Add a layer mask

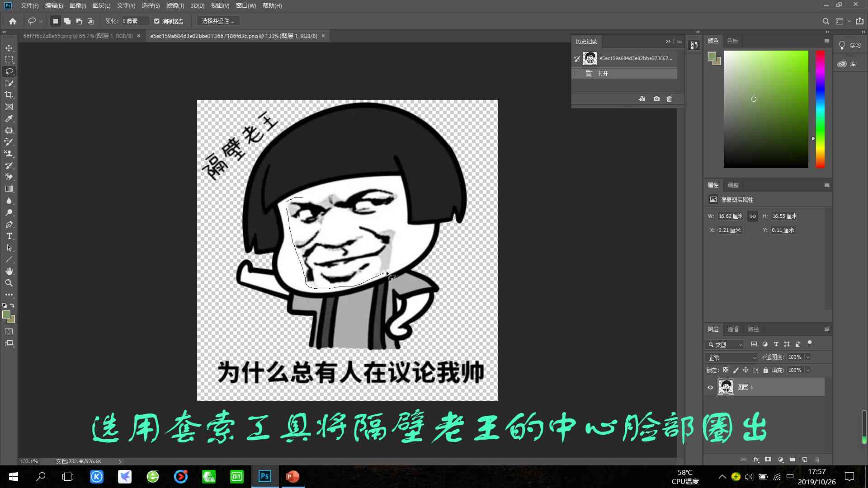pyautogui.click(x=768, y=460)
